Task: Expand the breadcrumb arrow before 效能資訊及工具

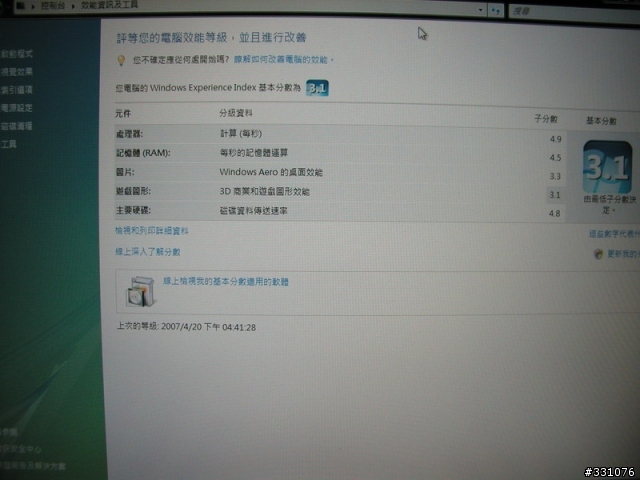Action: tap(73, 6)
